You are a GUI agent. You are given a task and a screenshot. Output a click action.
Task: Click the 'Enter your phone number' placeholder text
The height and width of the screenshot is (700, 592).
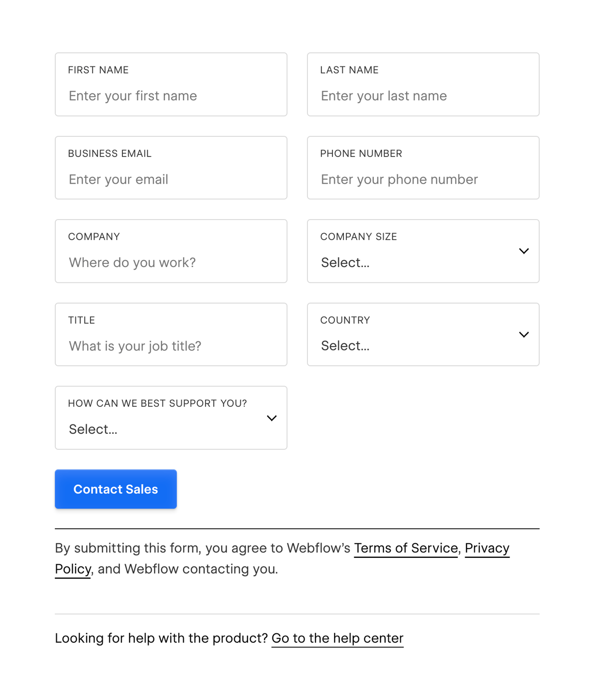(x=399, y=179)
